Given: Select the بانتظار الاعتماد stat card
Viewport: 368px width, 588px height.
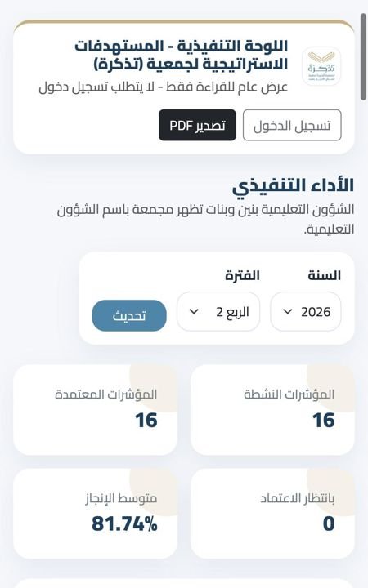Looking at the screenshot, I should (x=272, y=514).
